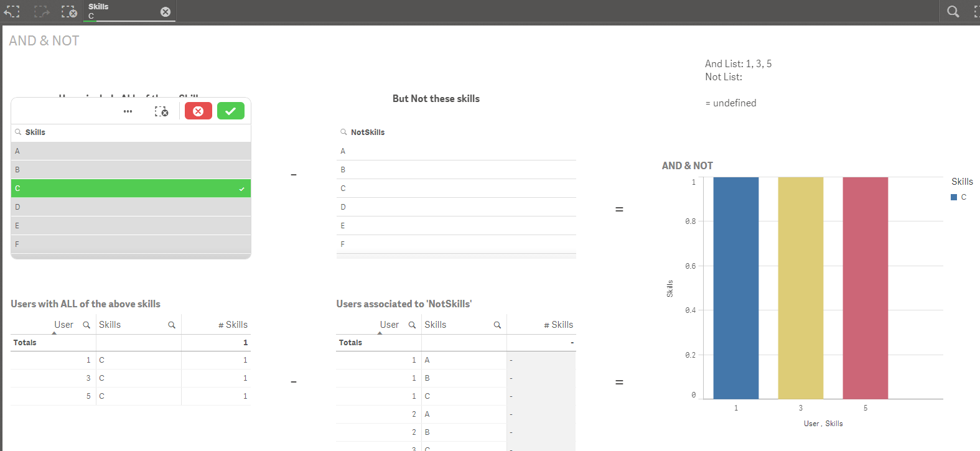980x451 pixels.
Task: Confirm the Skills selection (green check)
Action: (x=231, y=111)
